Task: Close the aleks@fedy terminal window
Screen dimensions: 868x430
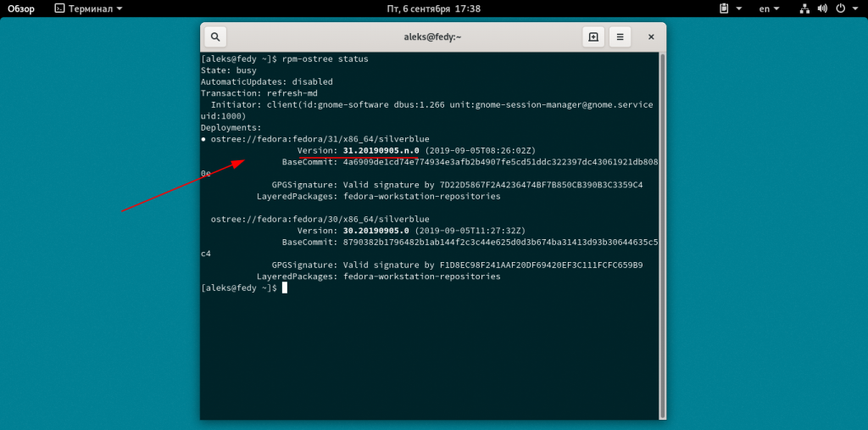Action: [x=649, y=37]
